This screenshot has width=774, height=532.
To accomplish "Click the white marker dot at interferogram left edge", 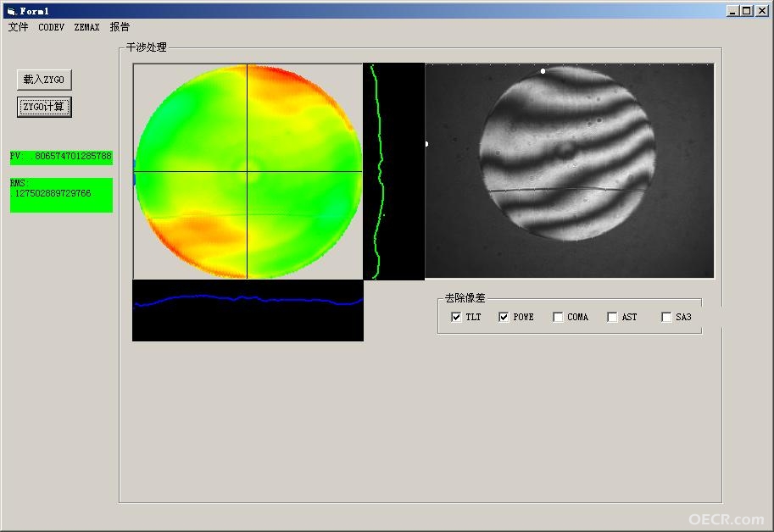I will [426, 144].
